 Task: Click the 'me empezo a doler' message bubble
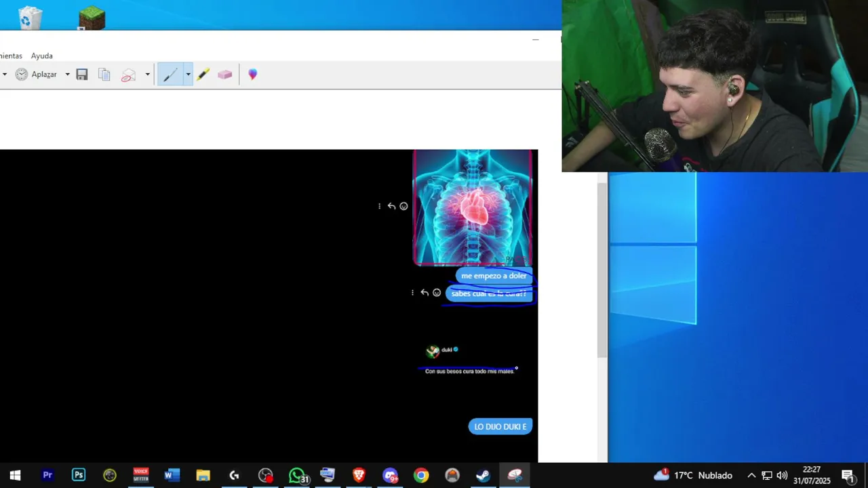(494, 276)
